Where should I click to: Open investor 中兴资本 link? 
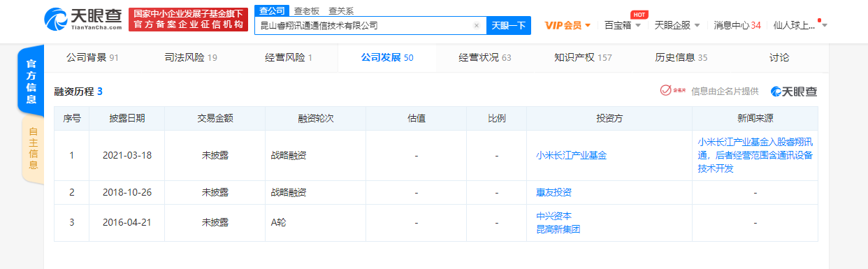[554, 216]
